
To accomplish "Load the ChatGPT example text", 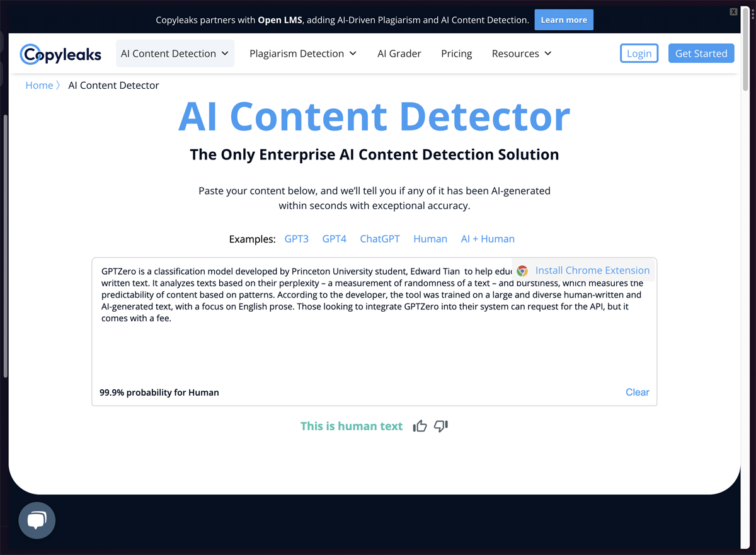I will point(379,239).
